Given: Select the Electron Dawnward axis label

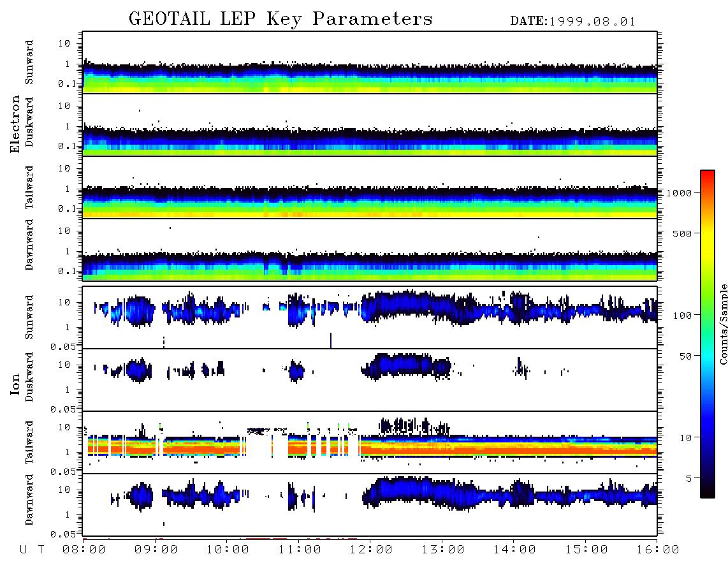Looking at the screenshot, I should pyautogui.click(x=29, y=245).
